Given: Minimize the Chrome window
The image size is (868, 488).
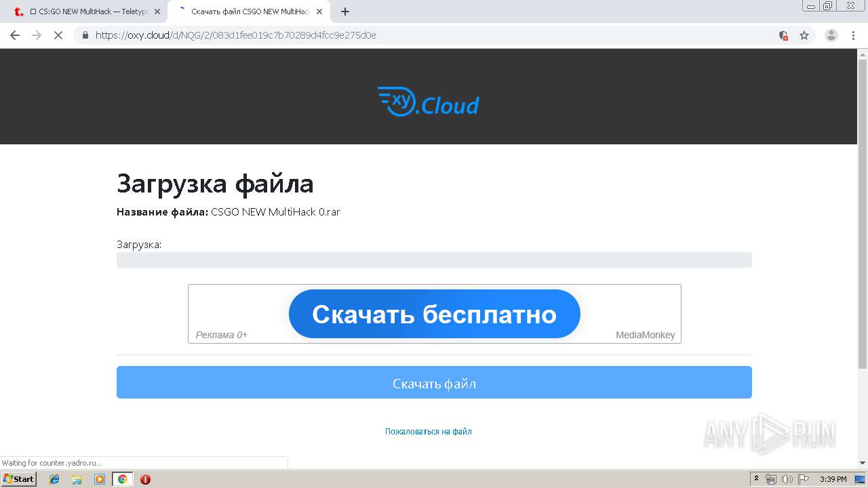Looking at the screenshot, I should 811,5.
